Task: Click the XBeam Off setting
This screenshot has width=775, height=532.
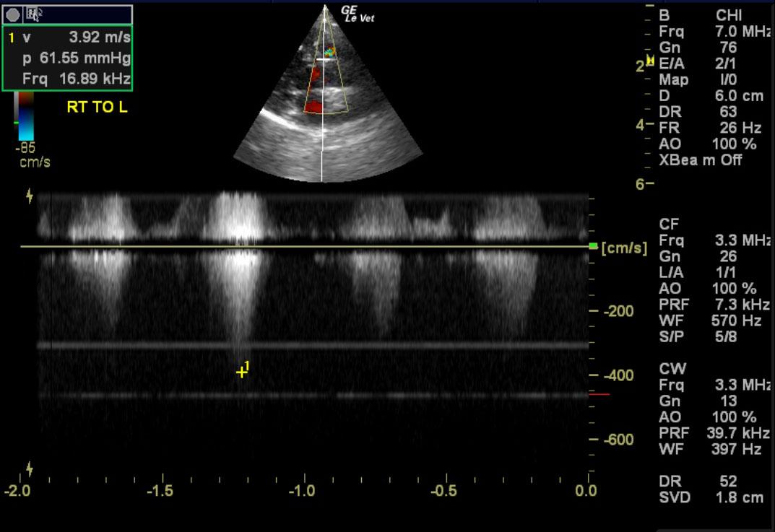Action: (700, 160)
